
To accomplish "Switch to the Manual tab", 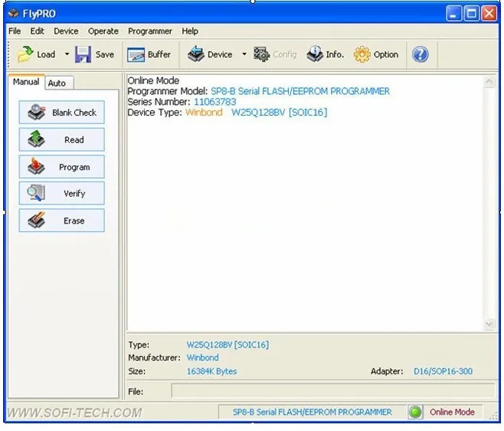I will [26, 82].
